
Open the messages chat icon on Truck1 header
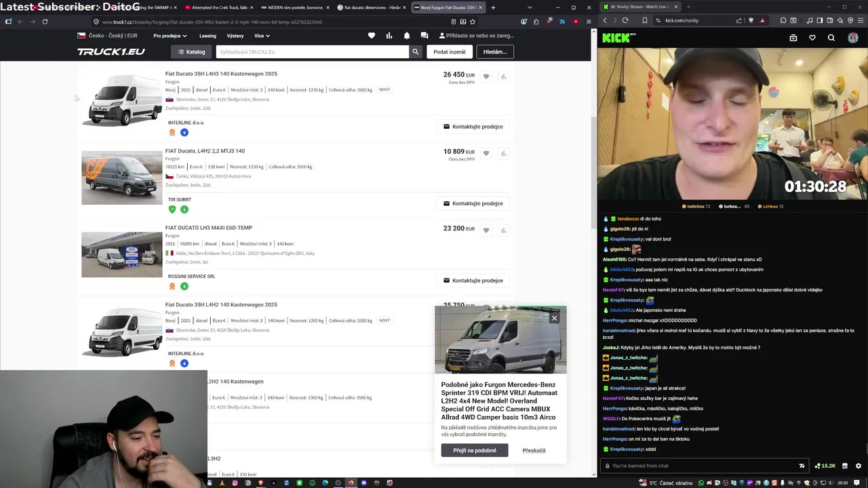pos(425,35)
